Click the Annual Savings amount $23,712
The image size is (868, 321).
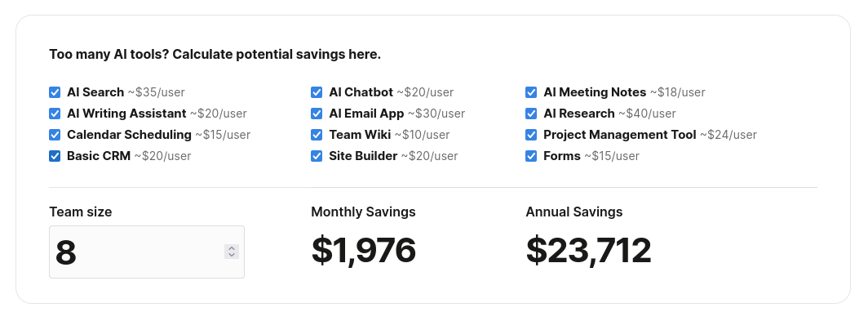(x=588, y=250)
